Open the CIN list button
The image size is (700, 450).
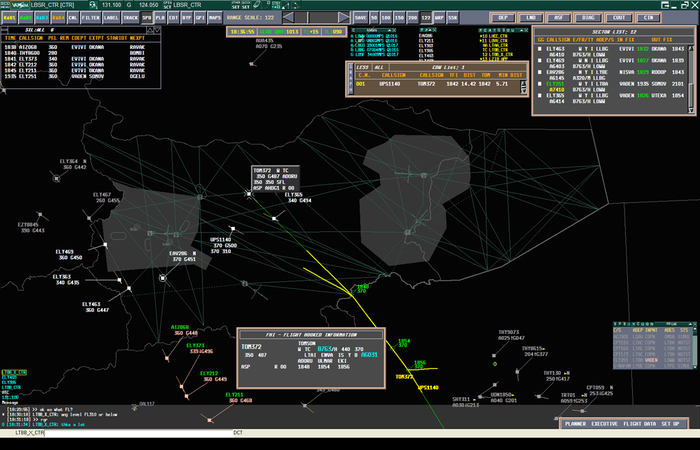(x=648, y=18)
